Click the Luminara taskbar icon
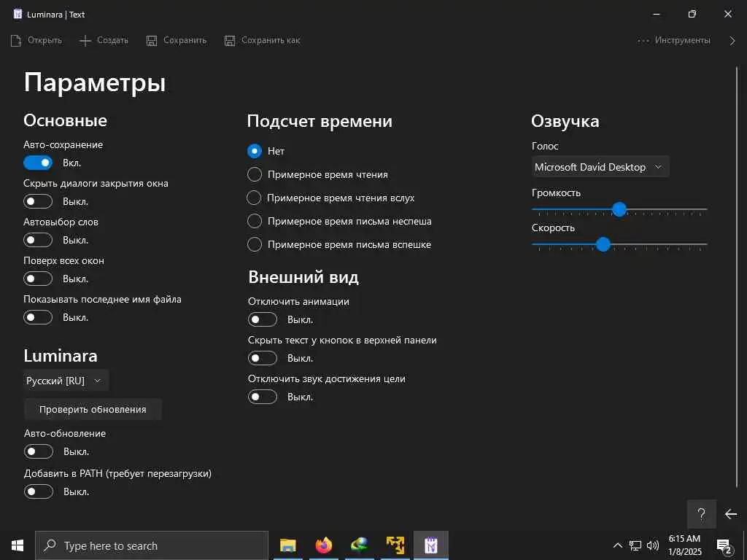 [x=430, y=545]
